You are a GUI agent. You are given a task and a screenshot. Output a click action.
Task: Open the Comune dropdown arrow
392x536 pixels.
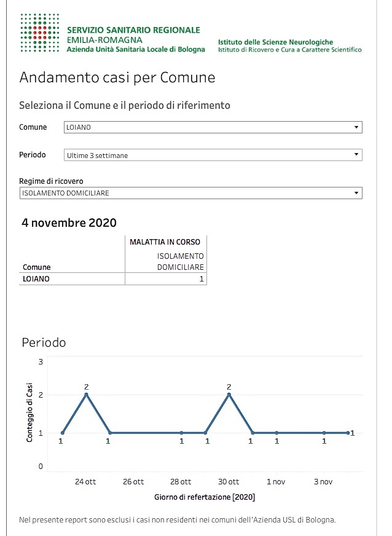pyautogui.click(x=356, y=127)
